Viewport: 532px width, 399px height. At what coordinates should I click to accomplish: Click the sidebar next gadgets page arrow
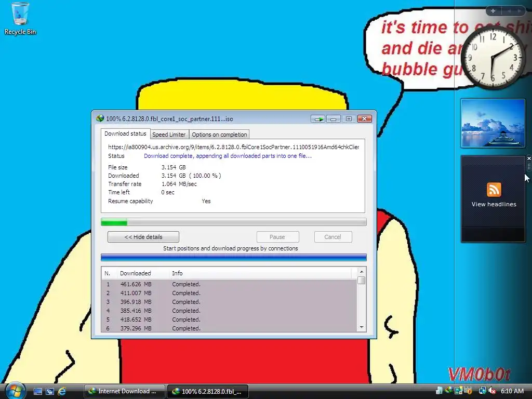(x=519, y=11)
